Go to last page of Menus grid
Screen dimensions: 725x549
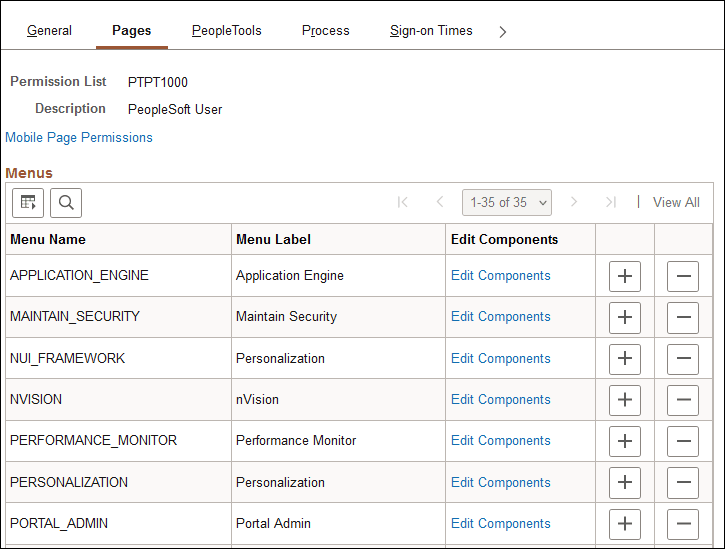pos(611,202)
